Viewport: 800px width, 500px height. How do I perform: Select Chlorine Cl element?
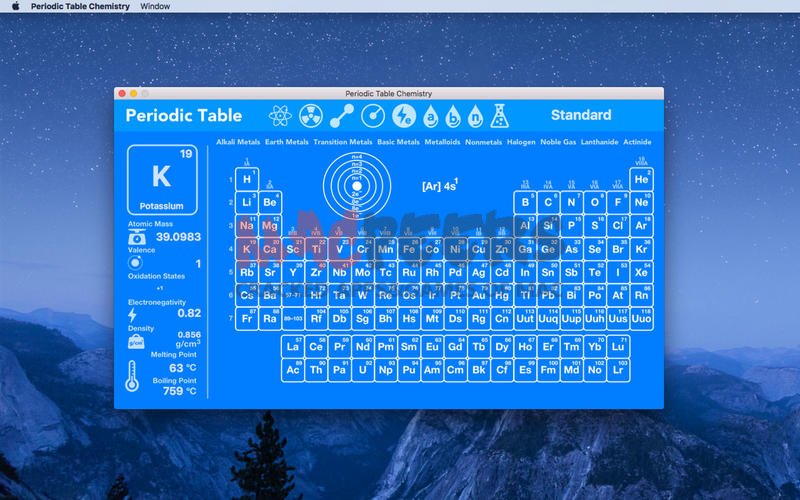pyautogui.click(x=618, y=226)
